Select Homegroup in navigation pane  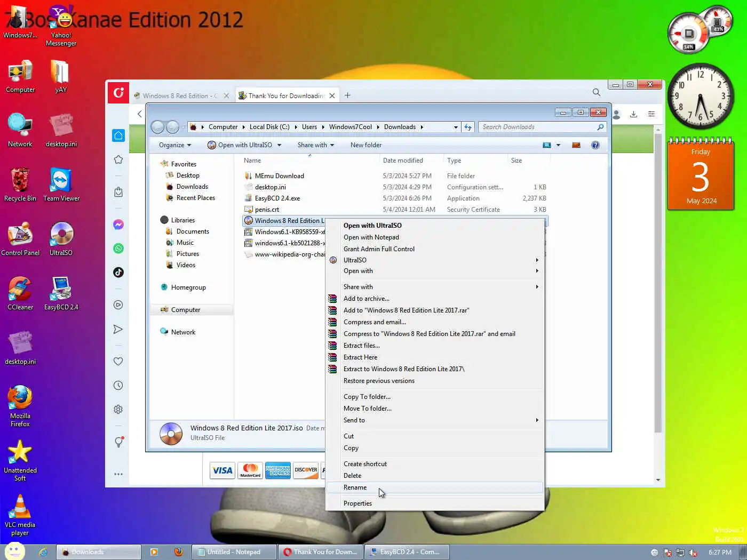[x=188, y=287]
